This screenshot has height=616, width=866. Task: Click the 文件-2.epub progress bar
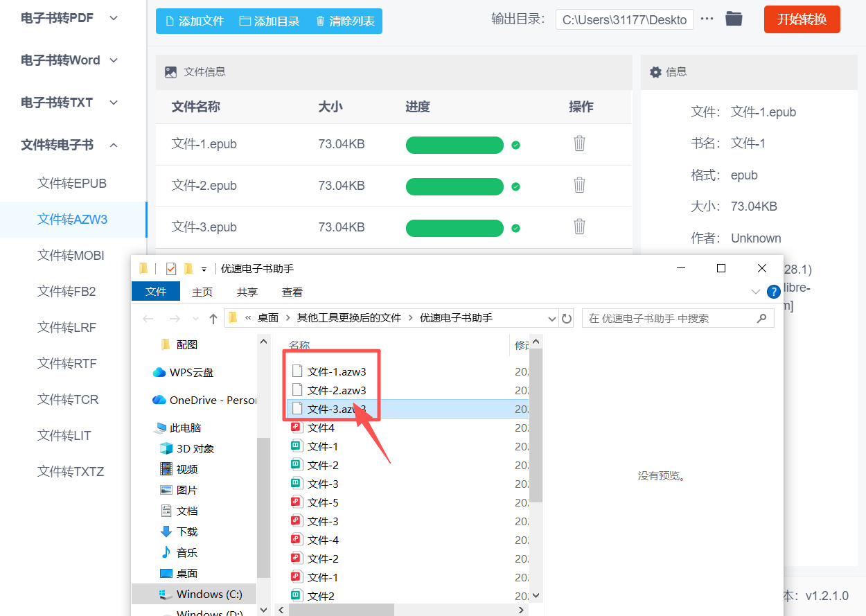pyautogui.click(x=454, y=186)
